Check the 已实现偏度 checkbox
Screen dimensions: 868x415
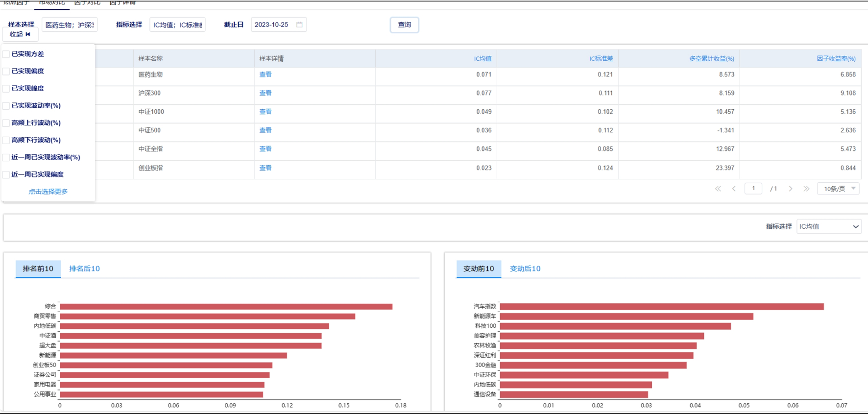pos(6,71)
